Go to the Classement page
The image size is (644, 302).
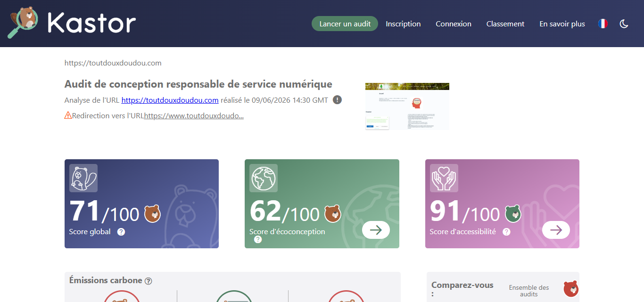point(505,24)
